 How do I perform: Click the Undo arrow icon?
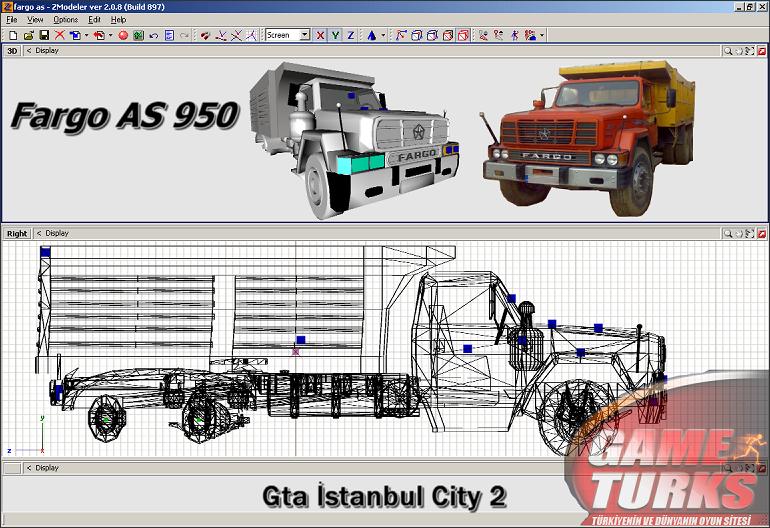coord(154,35)
